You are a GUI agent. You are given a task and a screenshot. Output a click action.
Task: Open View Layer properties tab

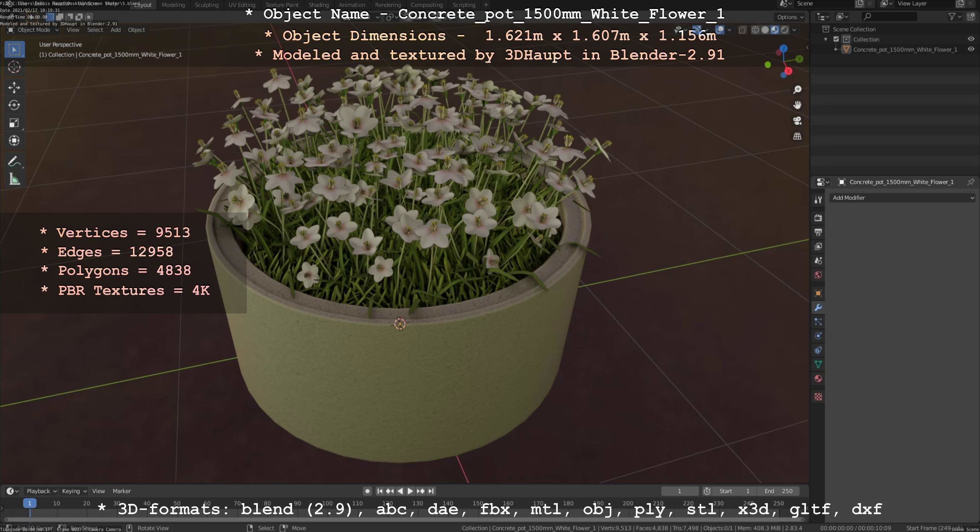coord(818,246)
